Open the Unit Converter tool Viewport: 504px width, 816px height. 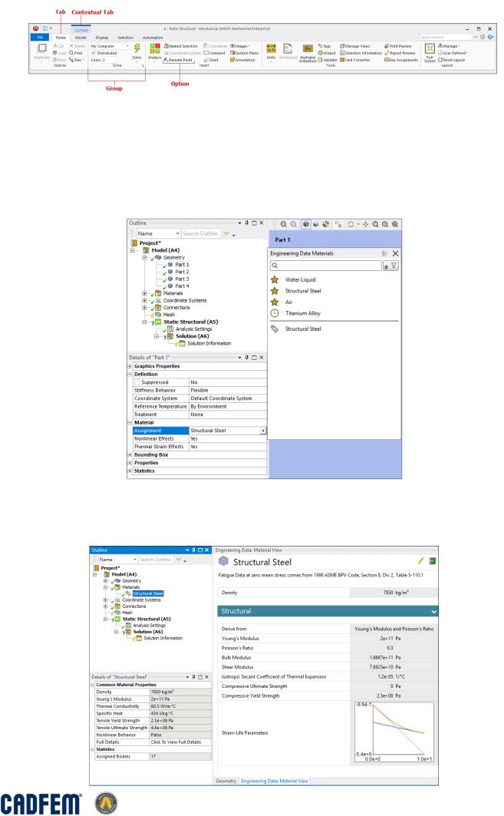(x=355, y=60)
